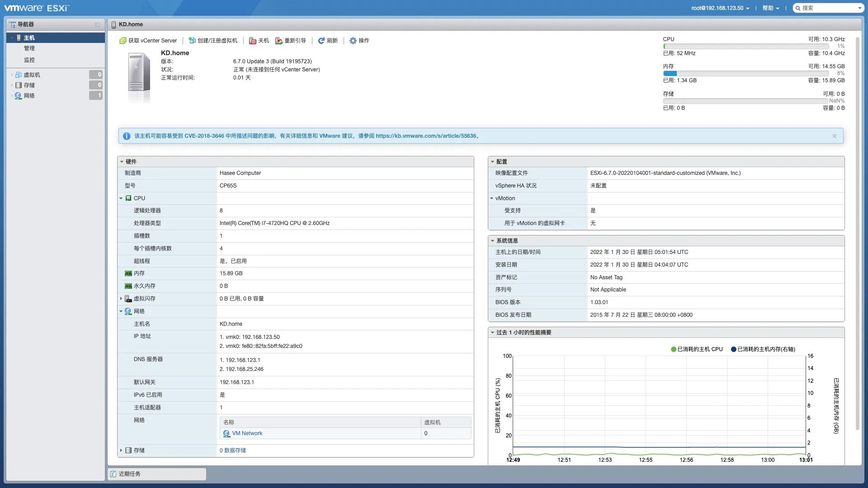Click the virtual machines (虚拟机) column header

pos(446,422)
